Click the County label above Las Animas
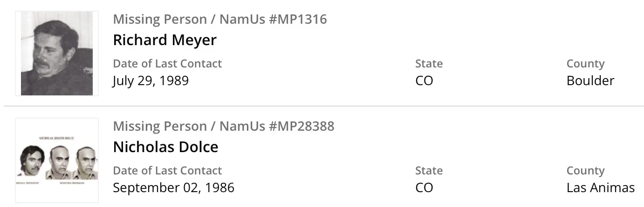The height and width of the screenshot is (207, 644). [585, 170]
